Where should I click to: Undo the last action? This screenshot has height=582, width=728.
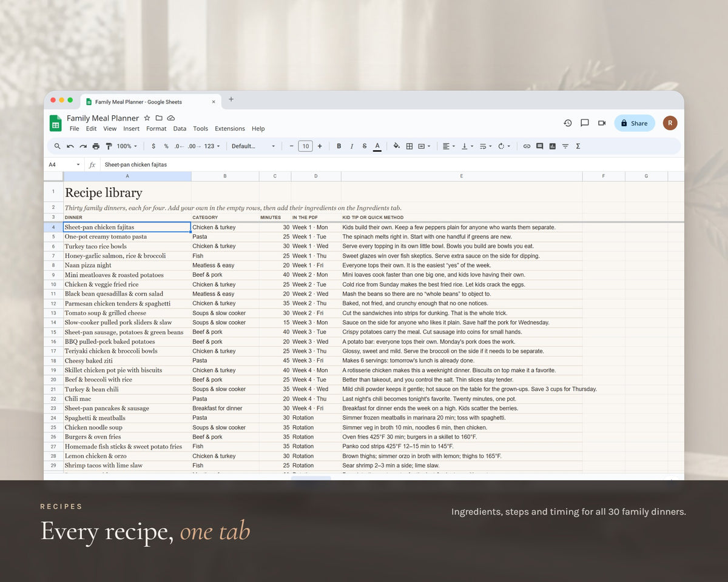tap(70, 146)
